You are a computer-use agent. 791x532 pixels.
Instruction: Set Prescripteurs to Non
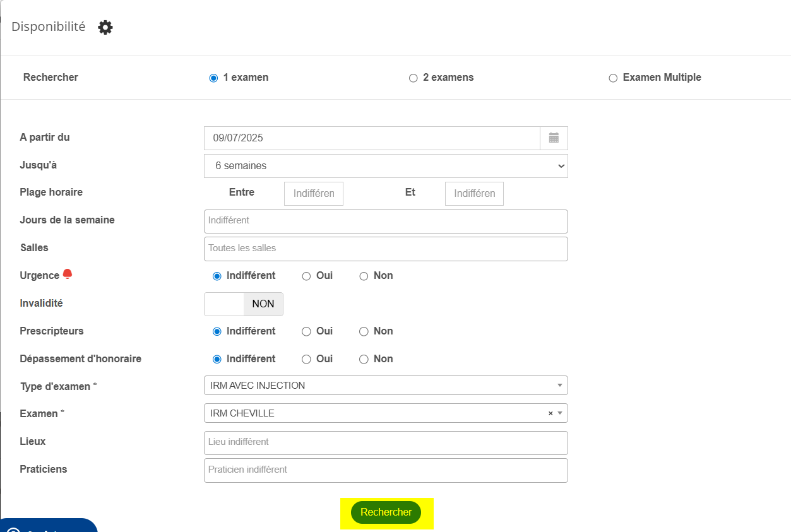[x=364, y=332]
